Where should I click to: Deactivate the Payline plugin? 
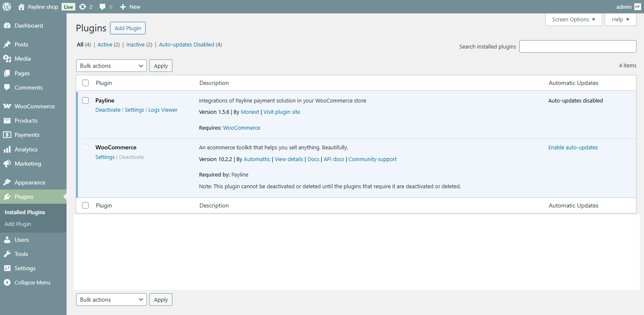tap(108, 110)
